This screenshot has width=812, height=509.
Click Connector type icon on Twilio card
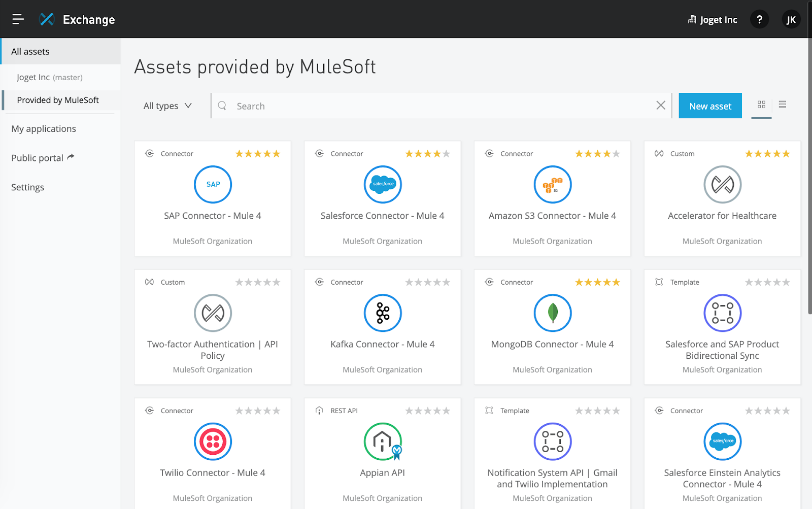[x=150, y=411]
